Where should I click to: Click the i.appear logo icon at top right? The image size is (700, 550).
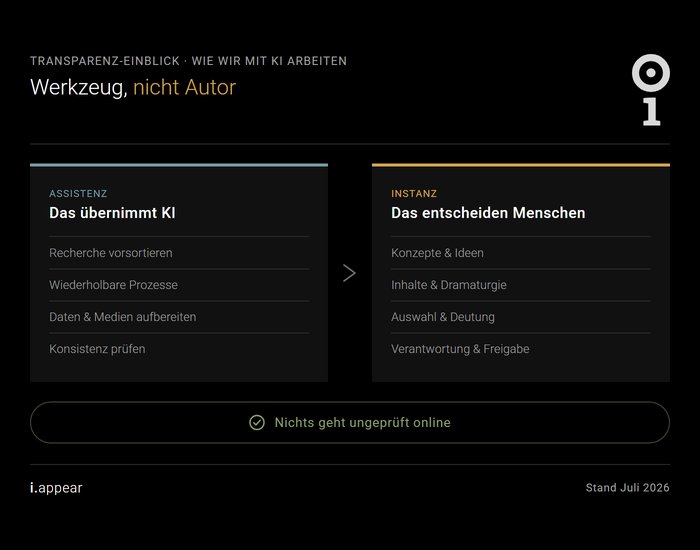[x=651, y=90]
